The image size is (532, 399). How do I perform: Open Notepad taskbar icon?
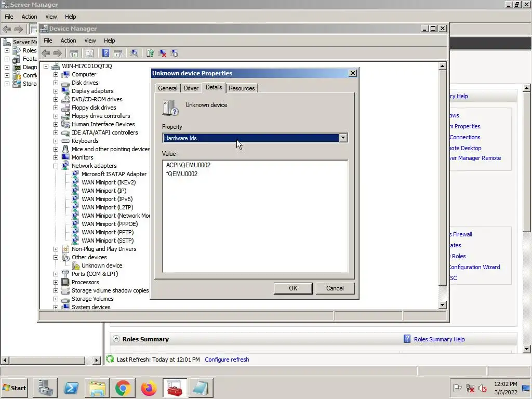pyautogui.click(x=201, y=388)
